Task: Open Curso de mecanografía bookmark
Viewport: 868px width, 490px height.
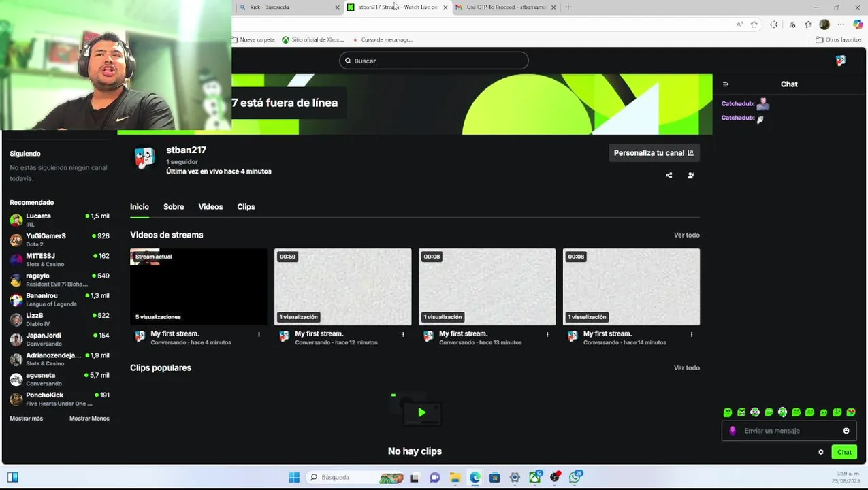Action: [x=383, y=39]
